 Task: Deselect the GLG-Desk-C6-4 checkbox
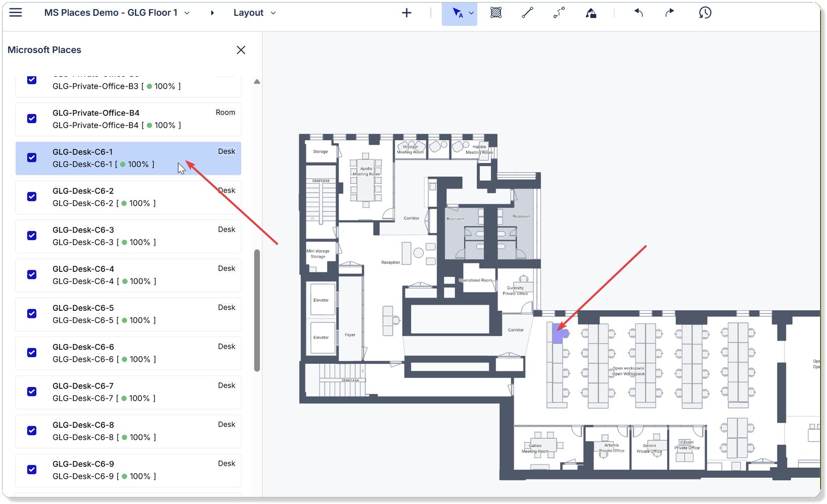pyautogui.click(x=32, y=274)
